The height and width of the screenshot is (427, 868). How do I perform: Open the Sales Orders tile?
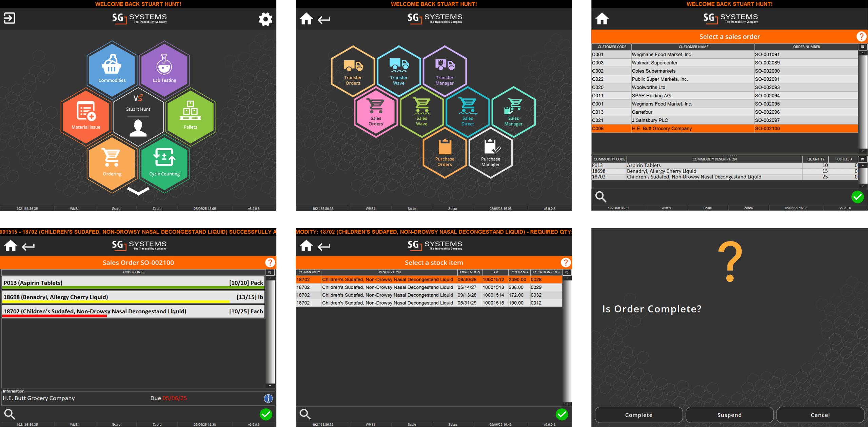coord(376,112)
